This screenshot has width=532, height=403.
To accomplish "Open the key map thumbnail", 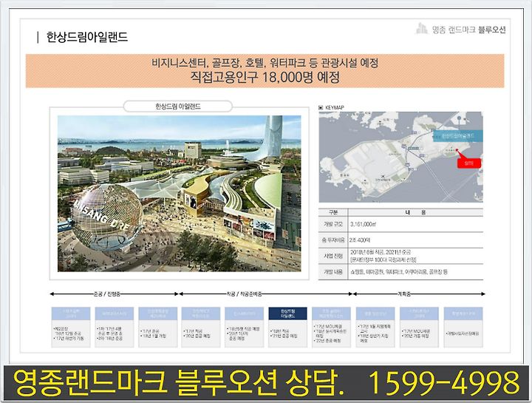I will (400, 157).
